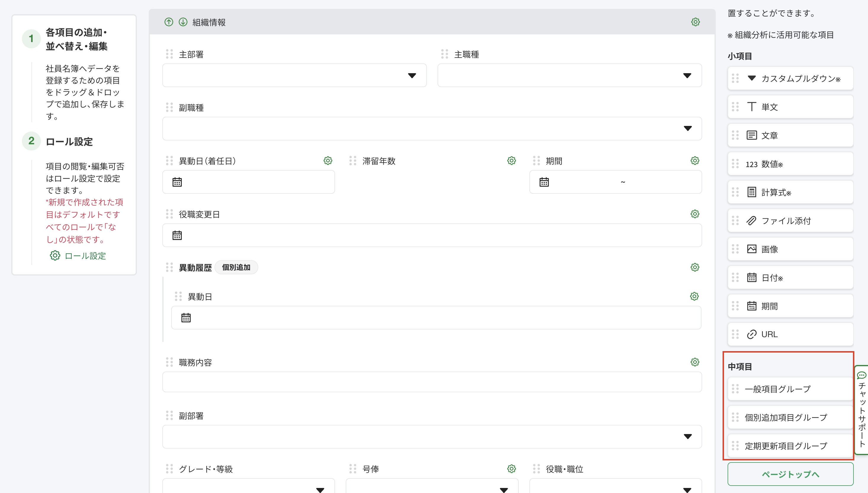Open the チャットサポート side tab
Viewport: 868px width, 493px height.
click(862, 410)
